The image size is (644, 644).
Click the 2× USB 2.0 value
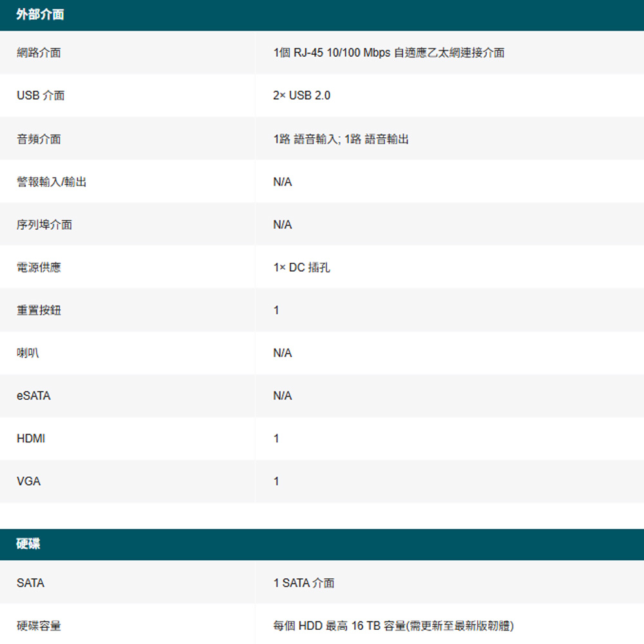coord(301,95)
